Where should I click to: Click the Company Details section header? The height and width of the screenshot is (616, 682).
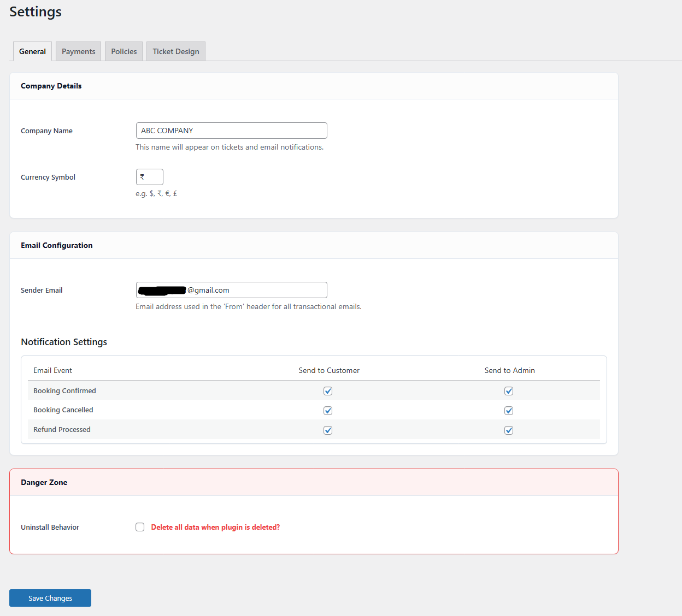(x=51, y=86)
